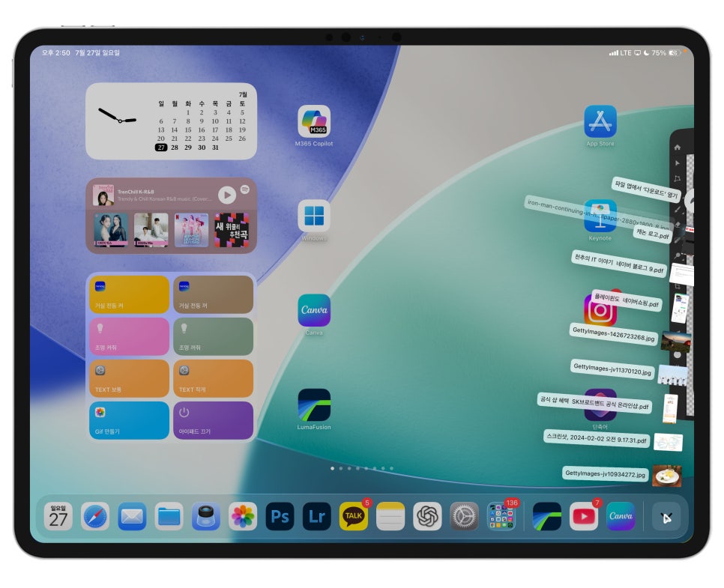Open KakaoTalk with the 5 badge

coord(354,516)
